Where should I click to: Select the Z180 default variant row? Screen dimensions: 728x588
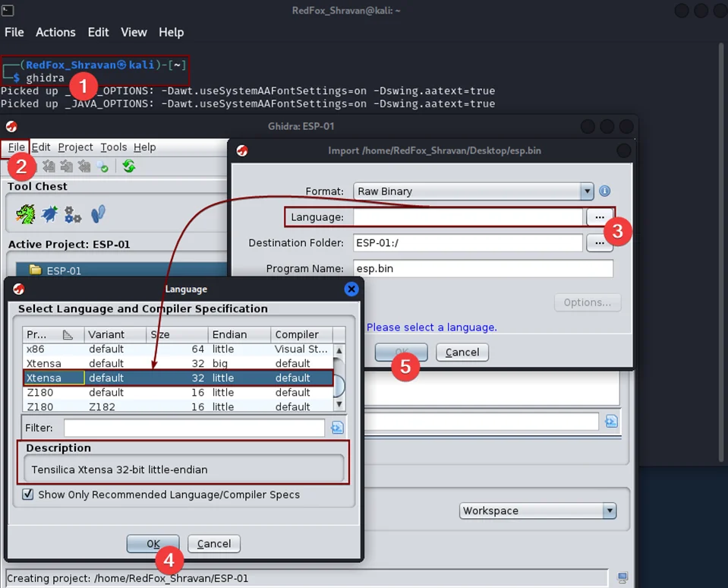(178, 393)
